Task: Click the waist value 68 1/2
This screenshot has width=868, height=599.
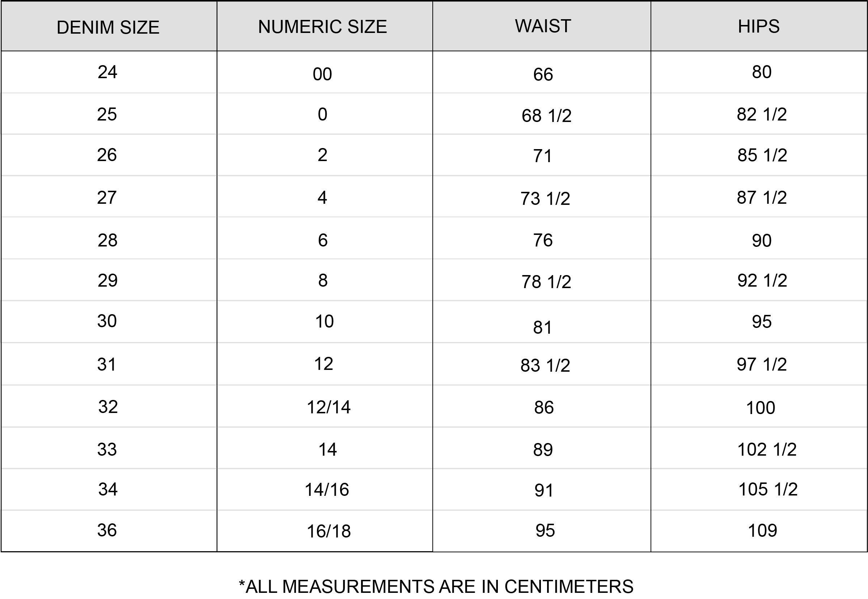Action: pos(547,115)
